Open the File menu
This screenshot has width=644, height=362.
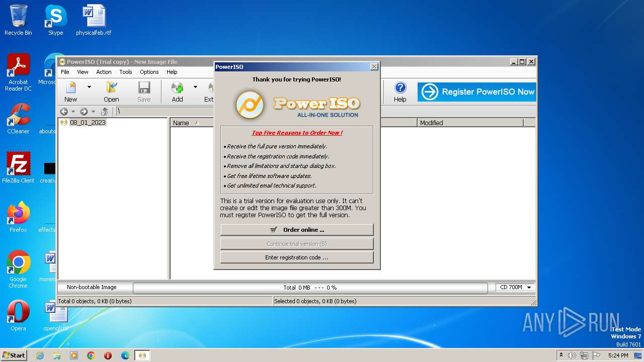pos(65,72)
